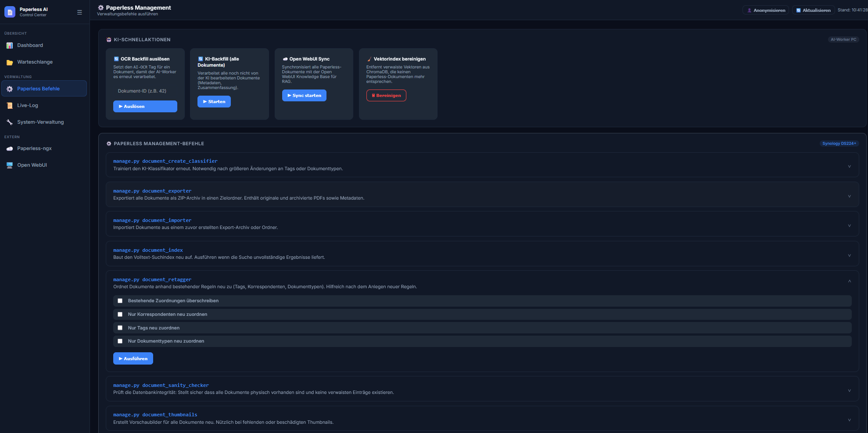
Task: Click the Dokument-ID input field
Action: 145,91
